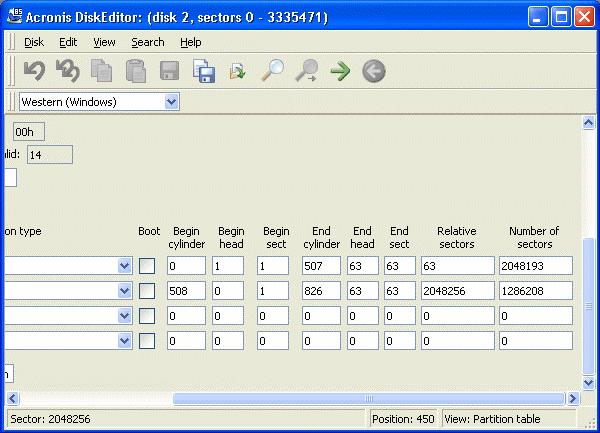Click the horizontal scrollbar left arrow
The image size is (600, 433).
[13, 399]
